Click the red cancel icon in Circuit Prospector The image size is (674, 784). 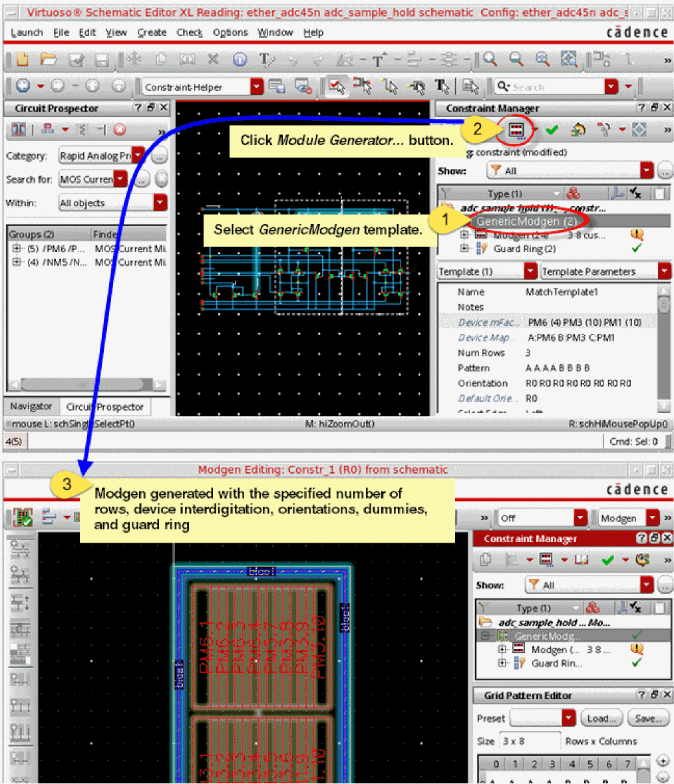(x=119, y=130)
